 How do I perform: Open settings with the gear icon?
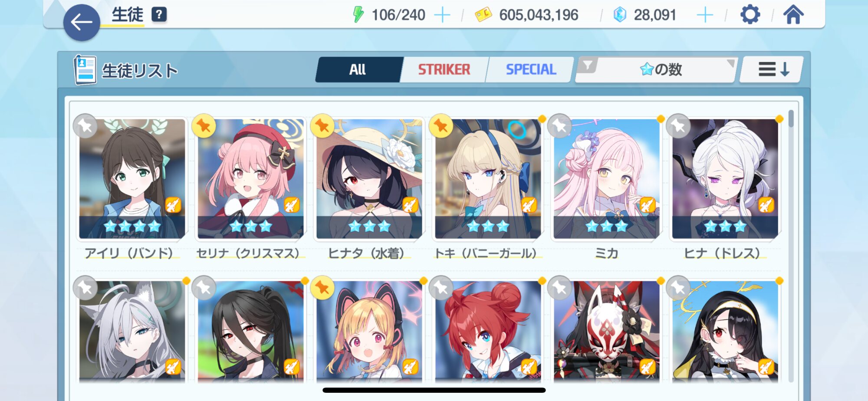[750, 15]
